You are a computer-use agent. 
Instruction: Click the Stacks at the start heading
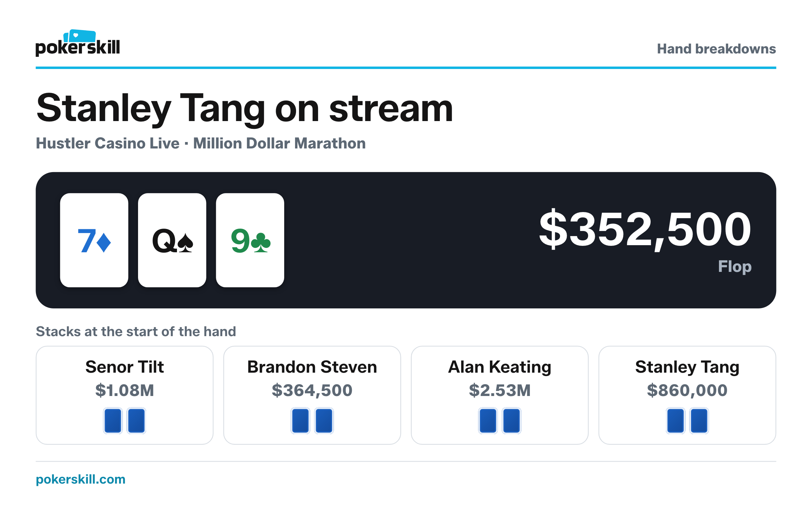pos(136,331)
